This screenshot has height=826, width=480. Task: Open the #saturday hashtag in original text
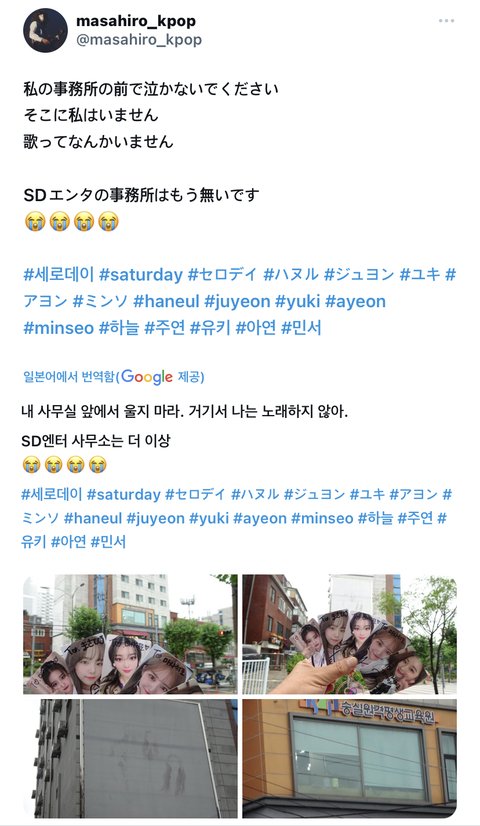(141, 274)
